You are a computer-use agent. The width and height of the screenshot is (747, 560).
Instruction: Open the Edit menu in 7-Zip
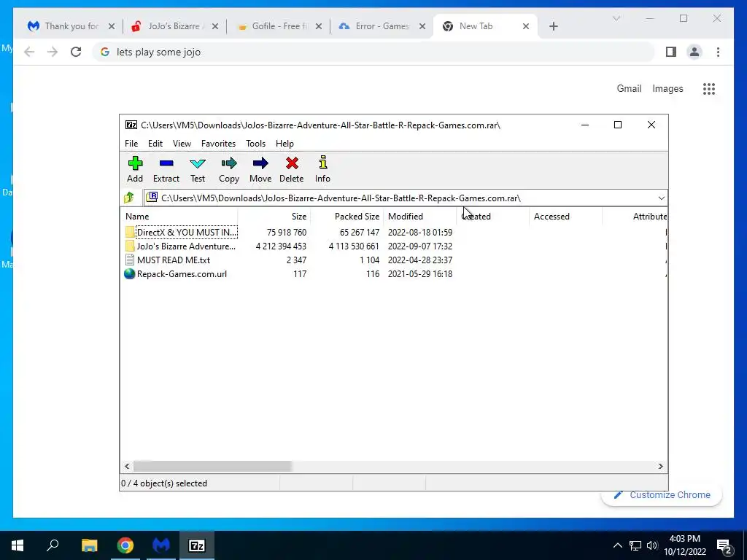155,144
